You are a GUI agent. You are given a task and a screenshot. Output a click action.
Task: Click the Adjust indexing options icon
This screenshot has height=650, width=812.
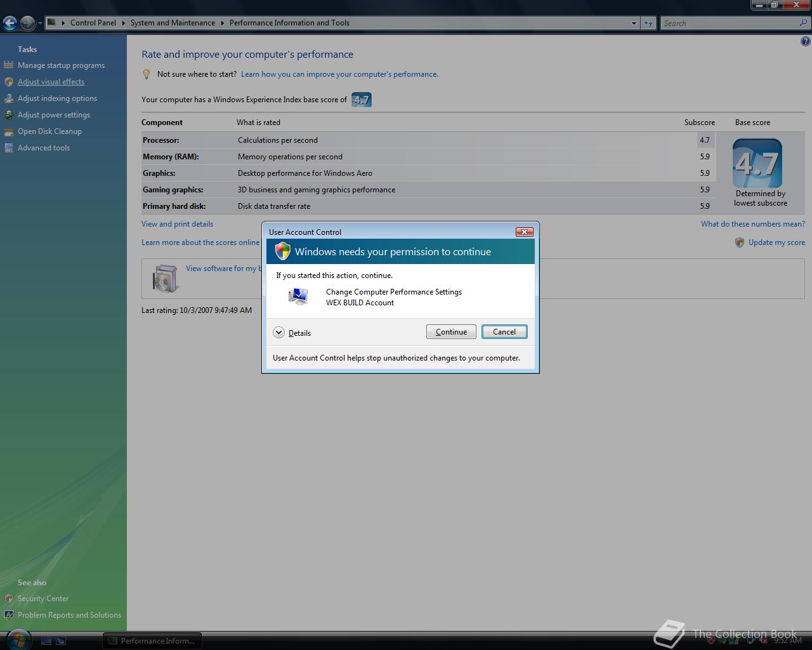pyautogui.click(x=8, y=98)
